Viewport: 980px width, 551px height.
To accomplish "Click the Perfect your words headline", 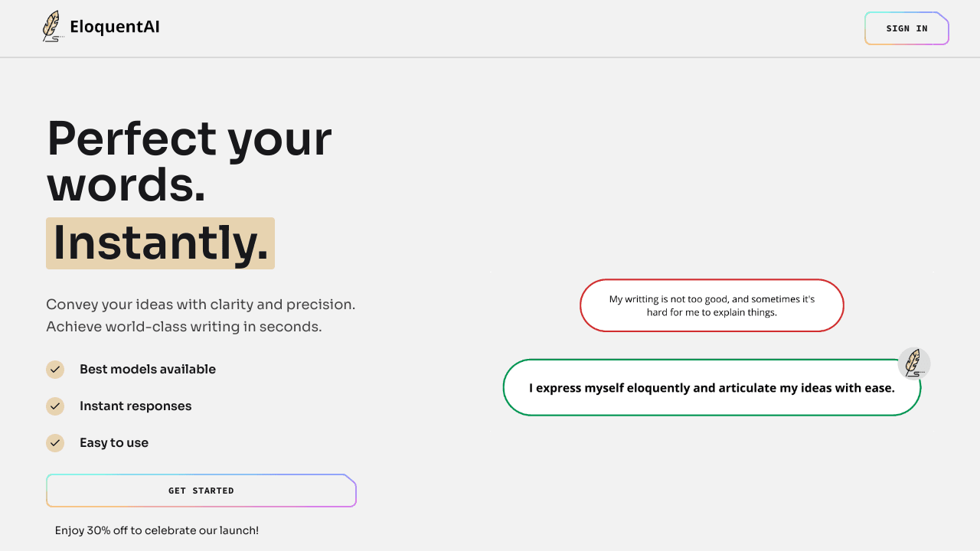I will pyautogui.click(x=189, y=161).
